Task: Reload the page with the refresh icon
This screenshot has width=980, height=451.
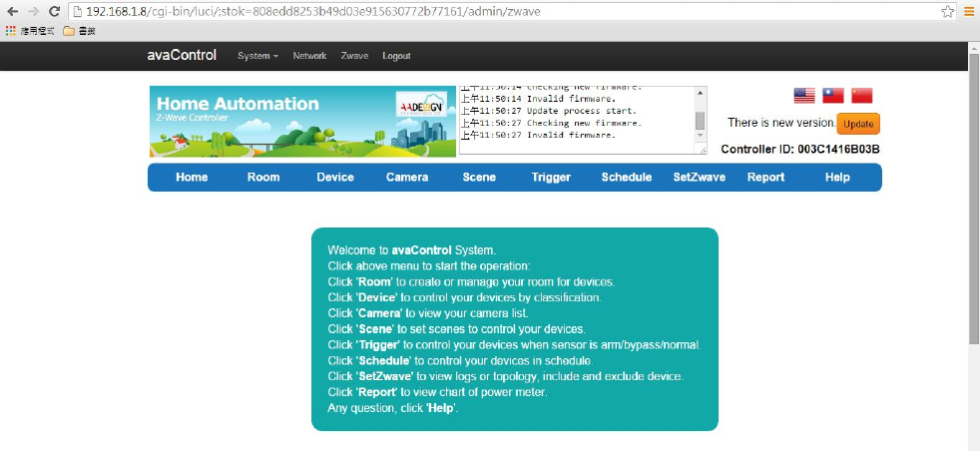Action: click(54, 11)
